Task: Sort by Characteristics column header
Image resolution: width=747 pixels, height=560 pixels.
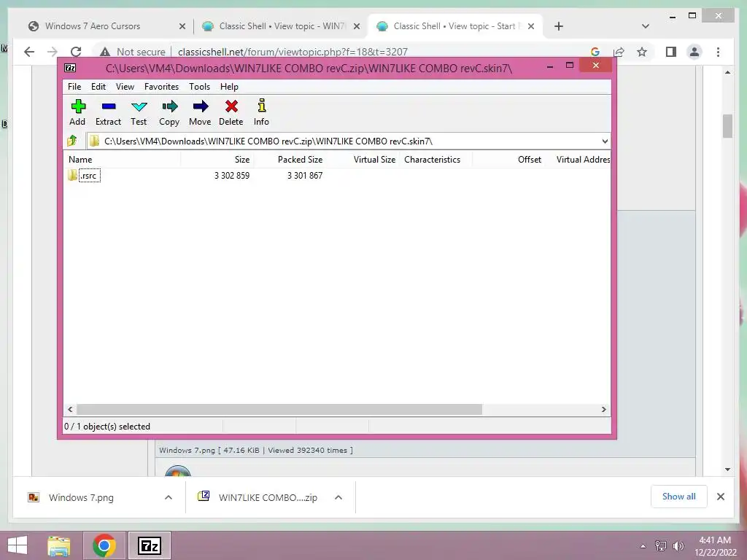Action: point(436,160)
